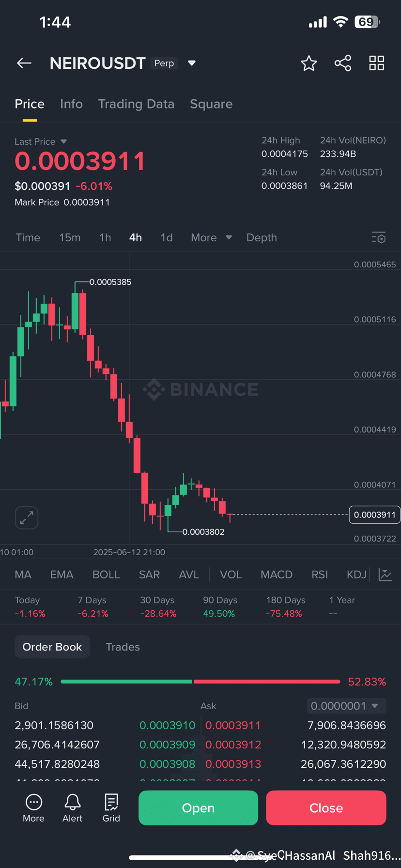Image resolution: width=401 pixels, height=868 pixels.
Task: Add NEIROUSDT to favorites with star icon
Action: pyautogui.click(x=308, y=63)
